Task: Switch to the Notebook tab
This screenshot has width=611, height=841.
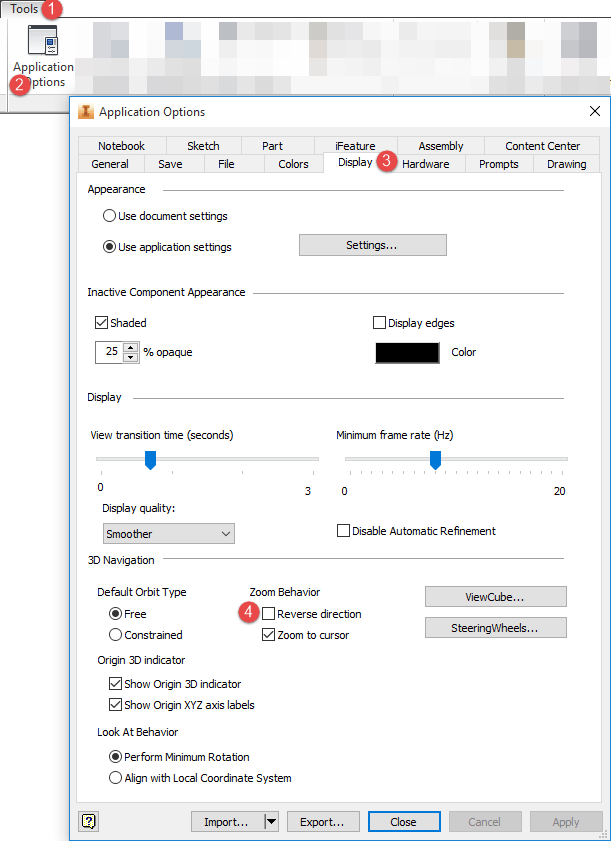Action: (121, 146)
